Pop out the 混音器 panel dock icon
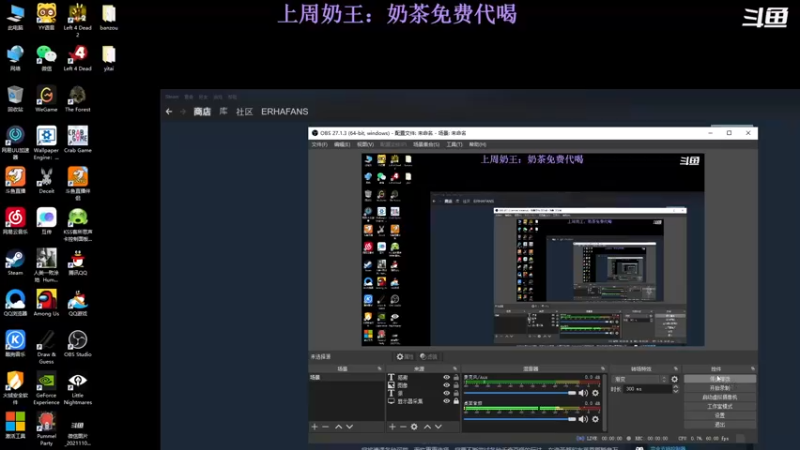Image resolution: width=800 pixels, height=450 pixels. coord(603,368)
